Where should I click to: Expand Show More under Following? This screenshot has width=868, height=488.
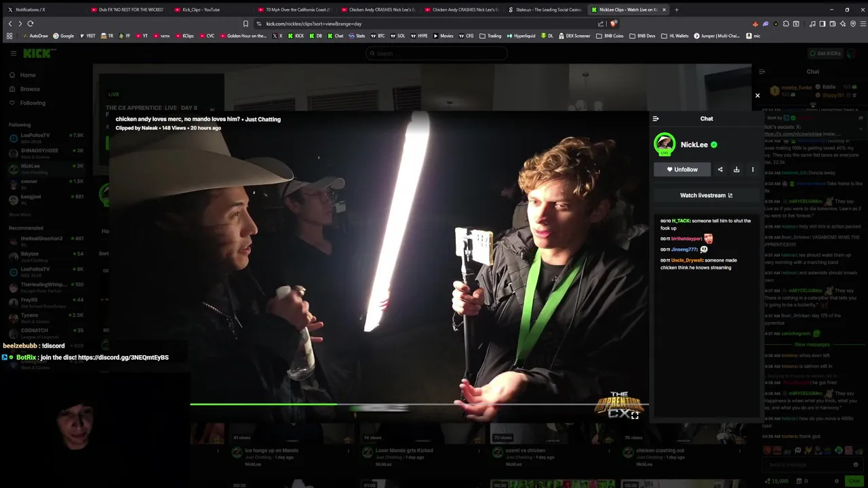[20, 215]
